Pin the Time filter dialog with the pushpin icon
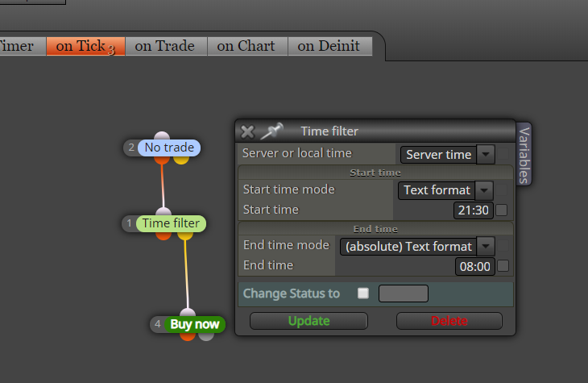This screenshot has height=383, width=588. tap(272, 131)
